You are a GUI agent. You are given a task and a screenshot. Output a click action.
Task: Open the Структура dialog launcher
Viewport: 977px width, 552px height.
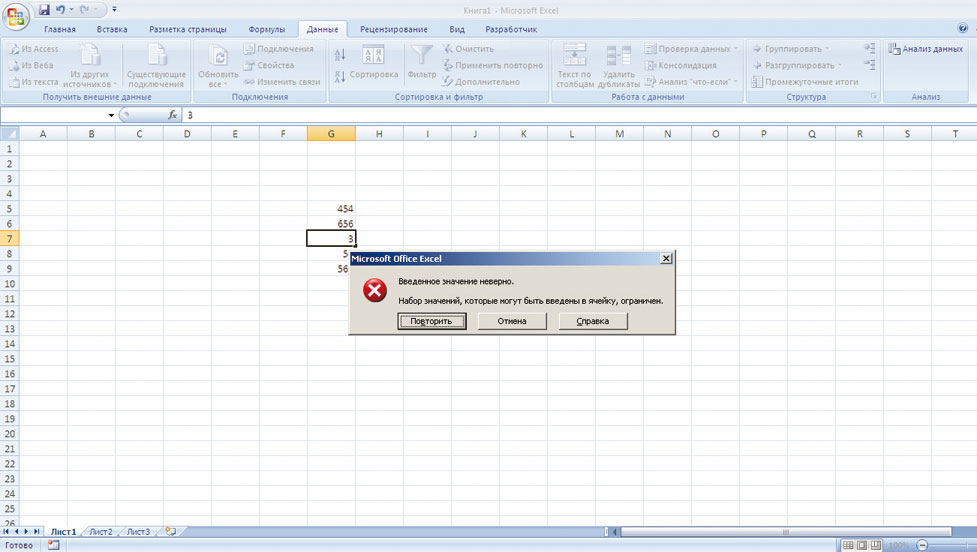tap(874, 97)
